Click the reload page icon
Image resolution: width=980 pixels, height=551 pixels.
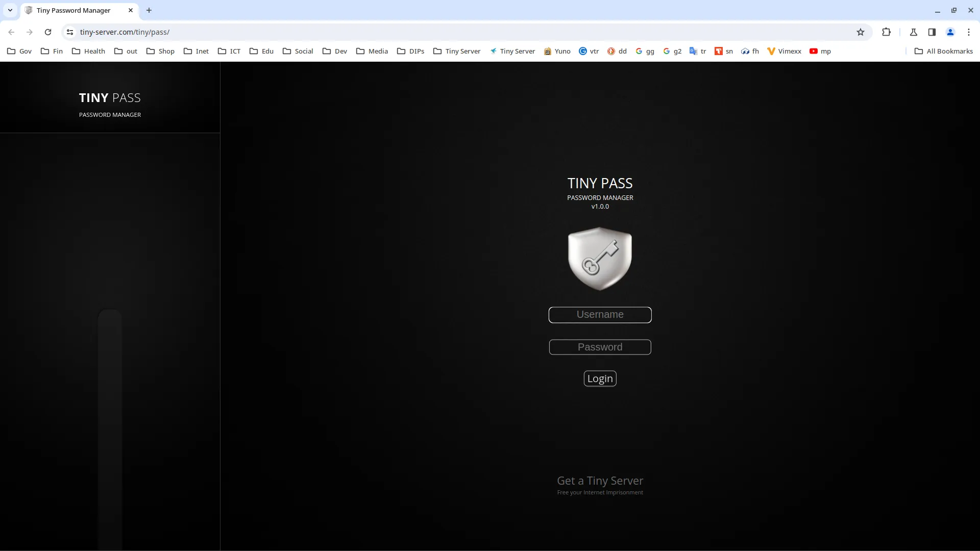(47, 32)
